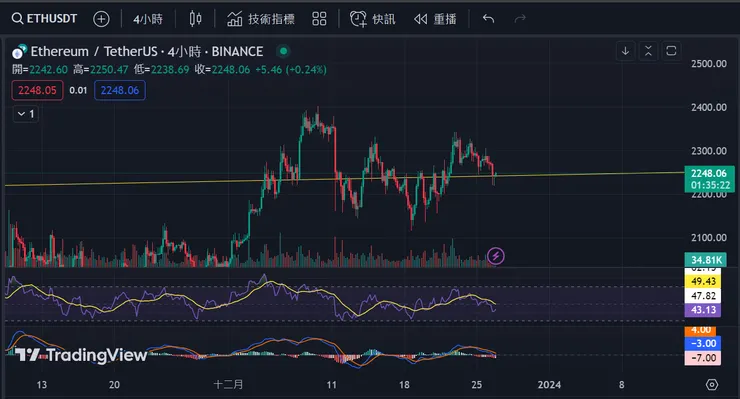Click the 0.01 spread value
The width and height of the screenshot is (740, 399).
point(78,90)
